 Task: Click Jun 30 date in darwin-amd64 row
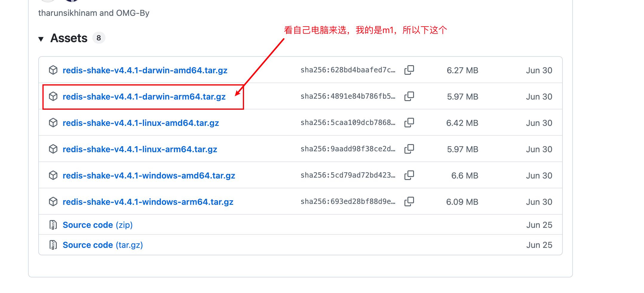tap(539, 70)
